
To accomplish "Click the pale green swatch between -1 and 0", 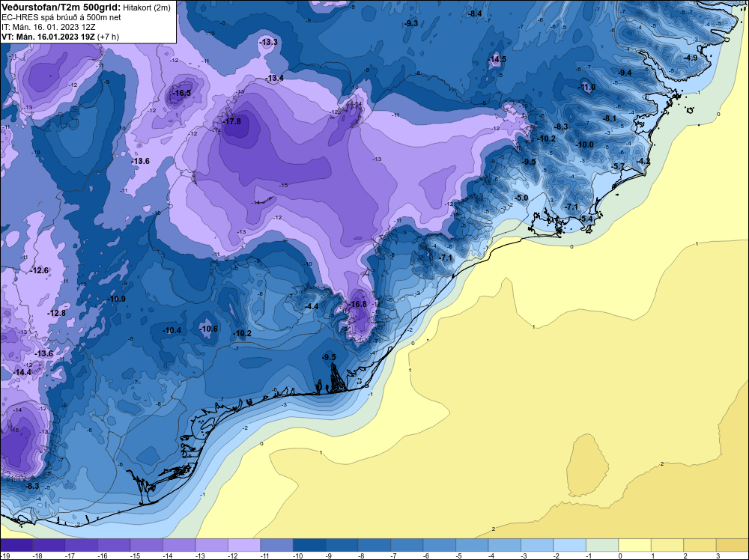I will [x=602, y=545].
